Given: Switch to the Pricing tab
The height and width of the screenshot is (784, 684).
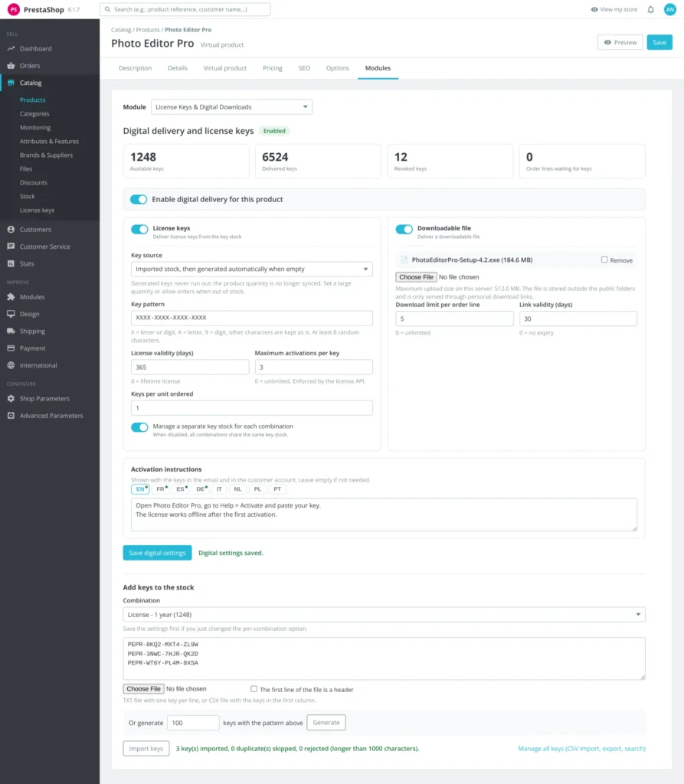Looking at the screenshot, I should (x=273, y=68).
